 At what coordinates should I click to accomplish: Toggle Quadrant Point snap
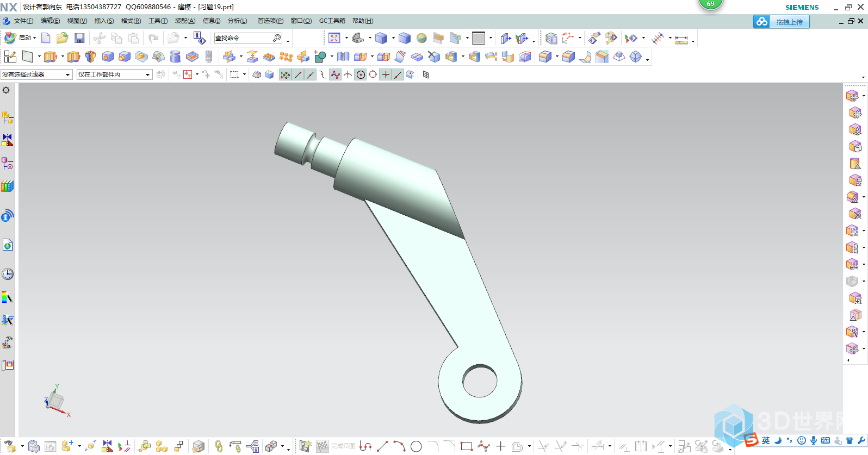(x=373, y=74)
